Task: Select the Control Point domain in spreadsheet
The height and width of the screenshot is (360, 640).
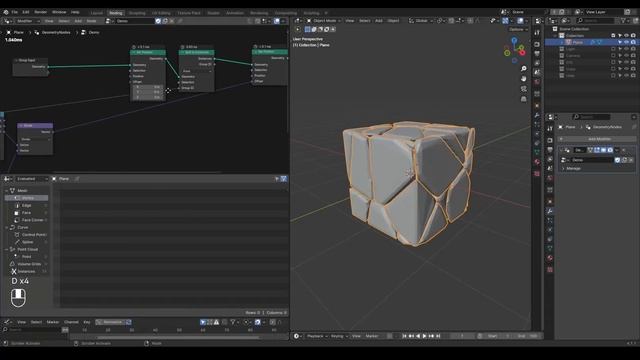Action: [x=27, y=235]
